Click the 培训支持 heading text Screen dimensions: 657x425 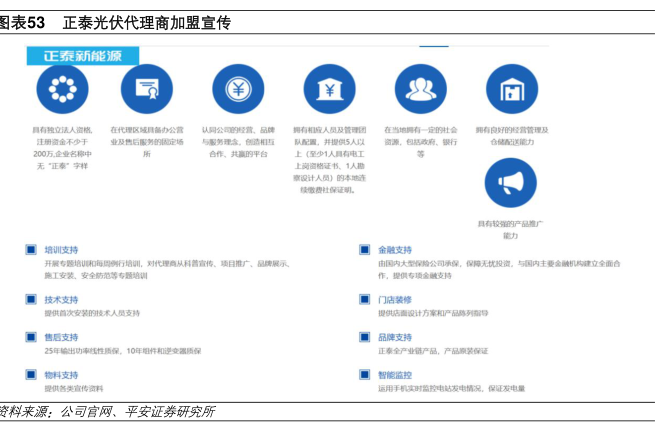click(61, 249)
